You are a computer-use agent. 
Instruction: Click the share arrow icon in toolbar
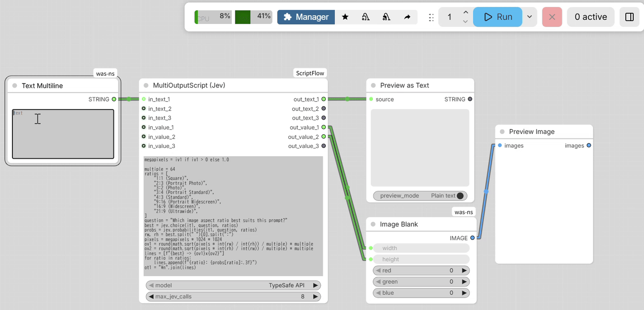coord(407,17)
